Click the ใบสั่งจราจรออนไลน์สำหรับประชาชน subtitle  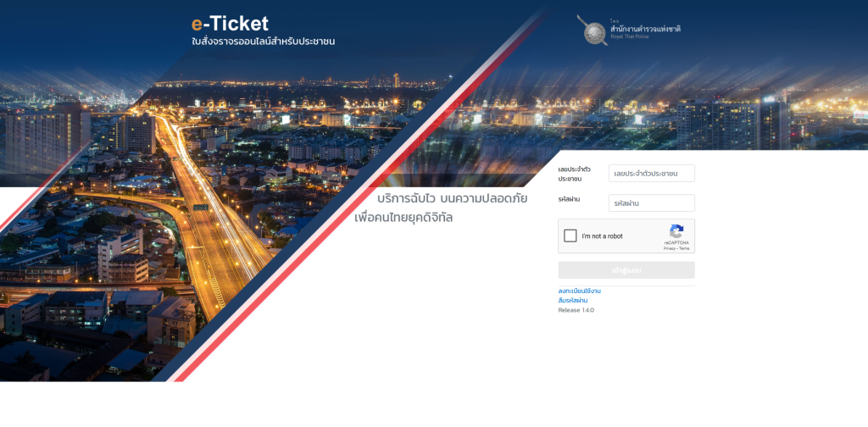pos(263,42)
